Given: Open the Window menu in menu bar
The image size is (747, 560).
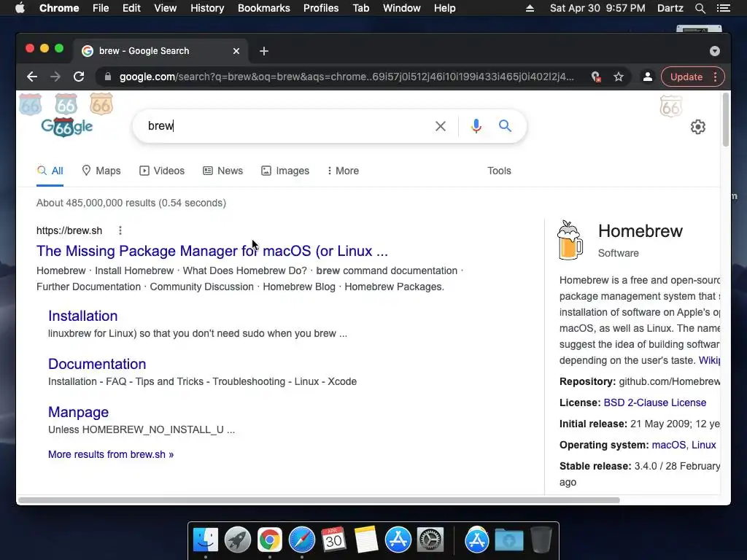Looking at the screenshot, I should (402, 8).
